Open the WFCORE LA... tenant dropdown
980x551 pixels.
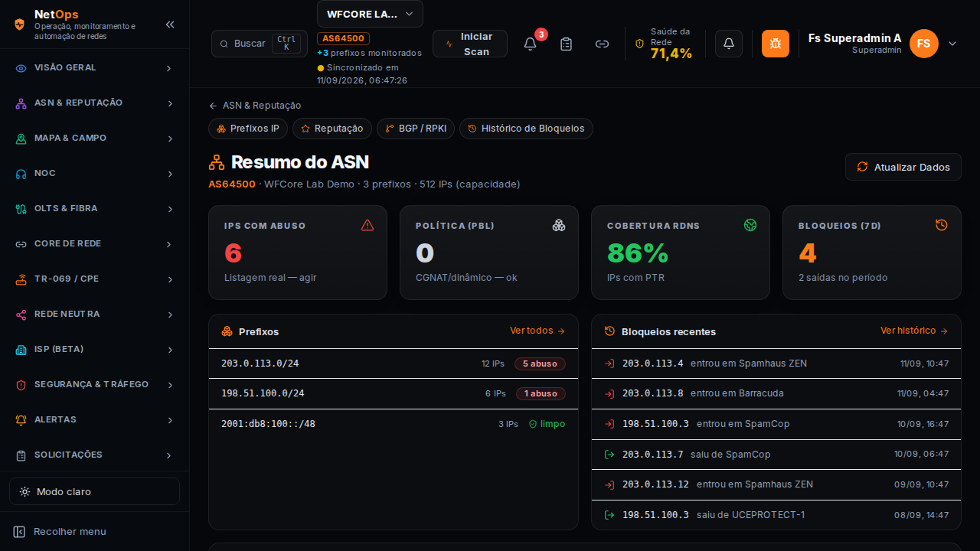(370, 14)
